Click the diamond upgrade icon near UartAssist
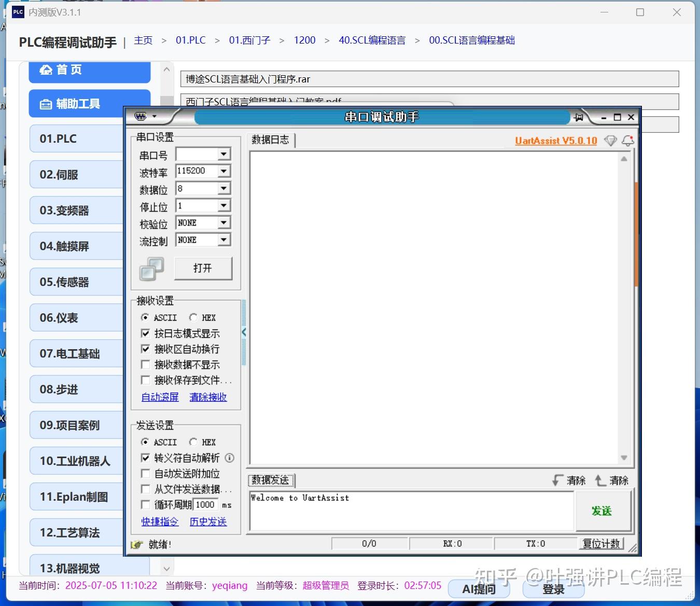Screen dimensions: 700x606 point(610,141)
